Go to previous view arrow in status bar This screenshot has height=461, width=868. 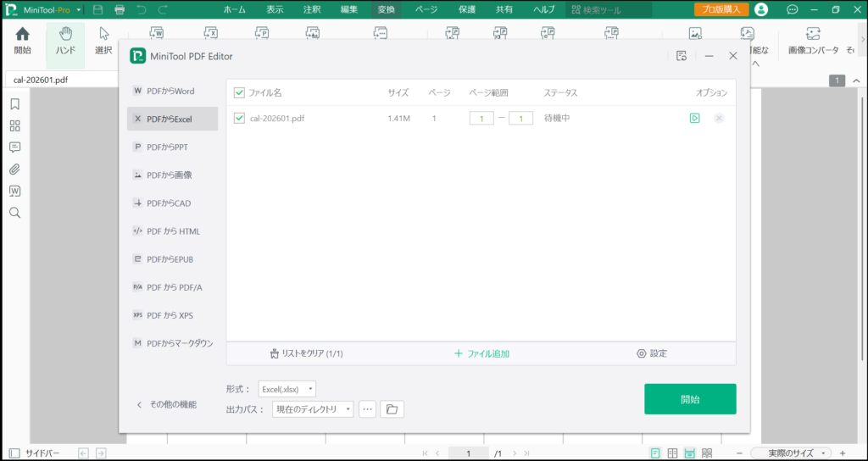click(x=84, y=453)
